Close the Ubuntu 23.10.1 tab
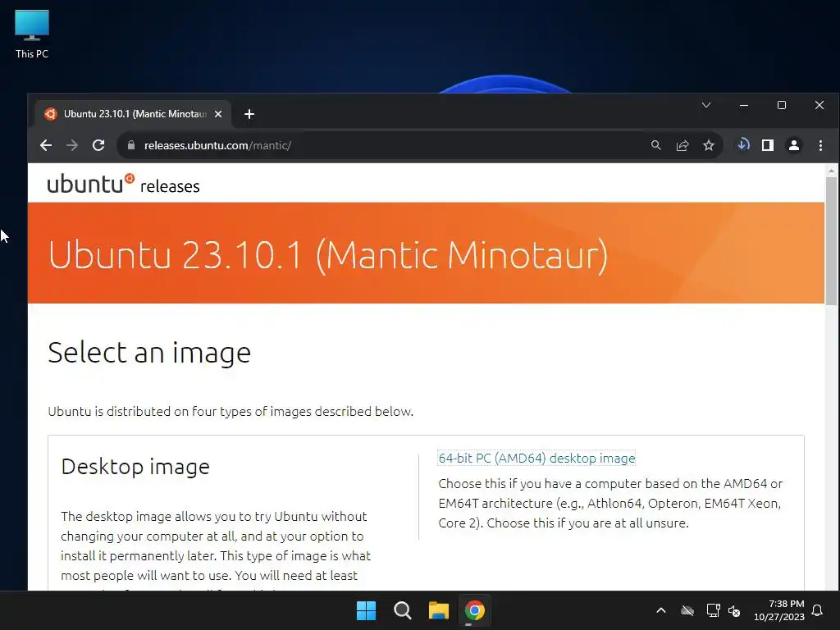Screen dimensions: 840x630 pos(218,114)
